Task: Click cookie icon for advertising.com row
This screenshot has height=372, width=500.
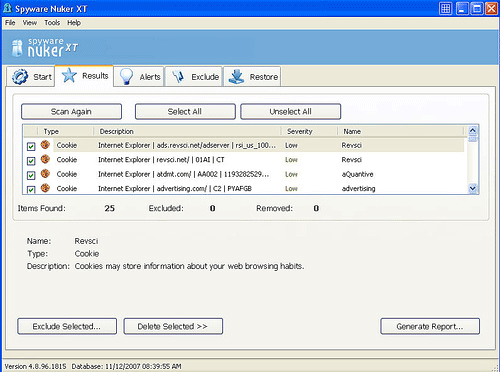Action: (45, 188)
